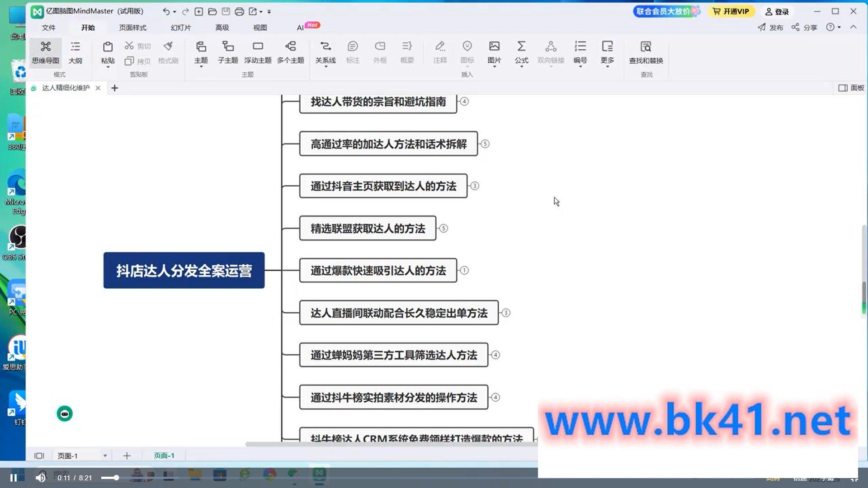Toggle the 面板 side panel
Screen dimensions: 868x488
coord(851,88)
